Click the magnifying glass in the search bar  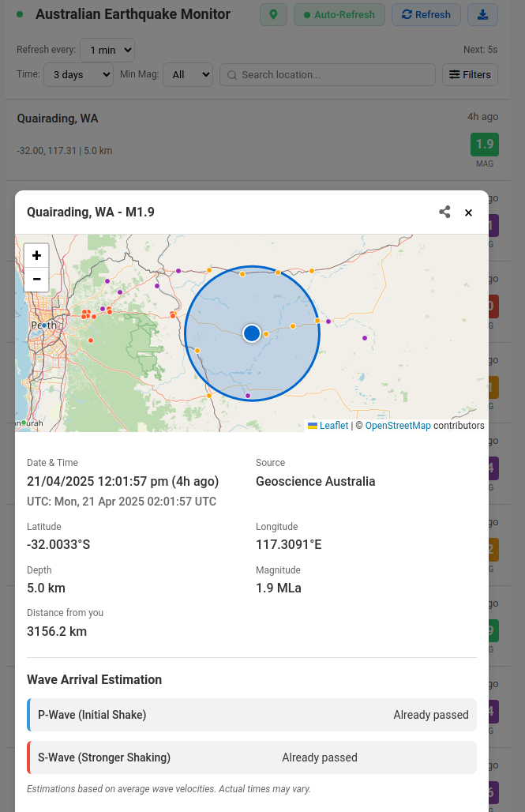[x=231, y=74]
